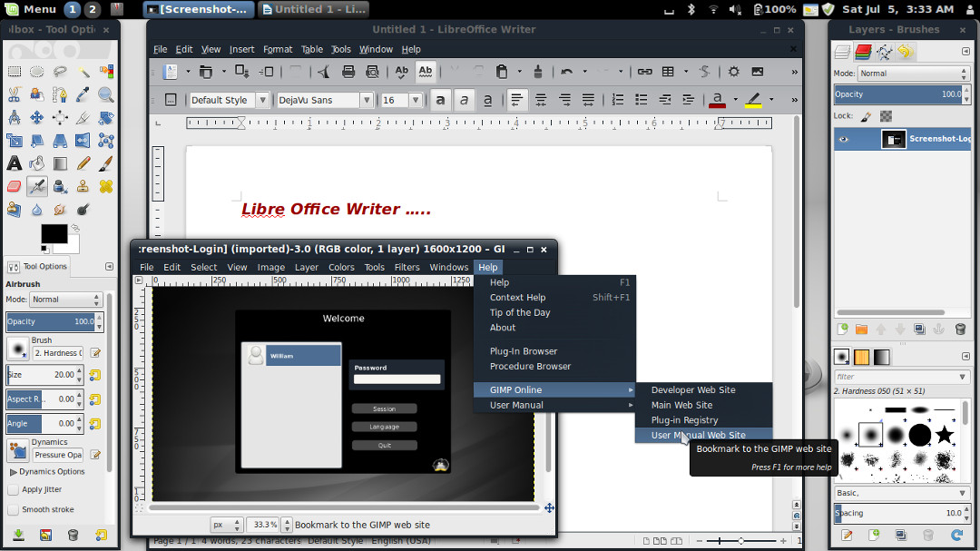The image size is (980, 551).
Task: Switch to Untitled 1 taskbar window
Action: click(313, 9)
